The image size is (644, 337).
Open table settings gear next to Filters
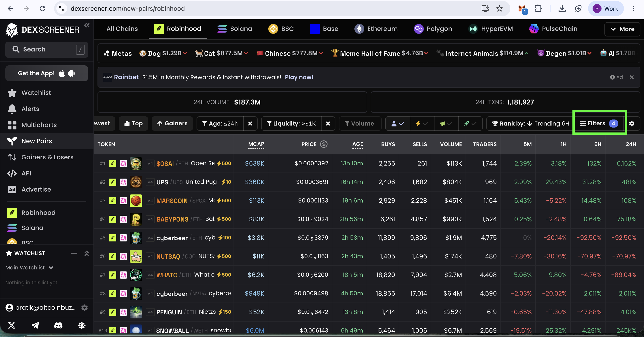[x=632, y=123]
